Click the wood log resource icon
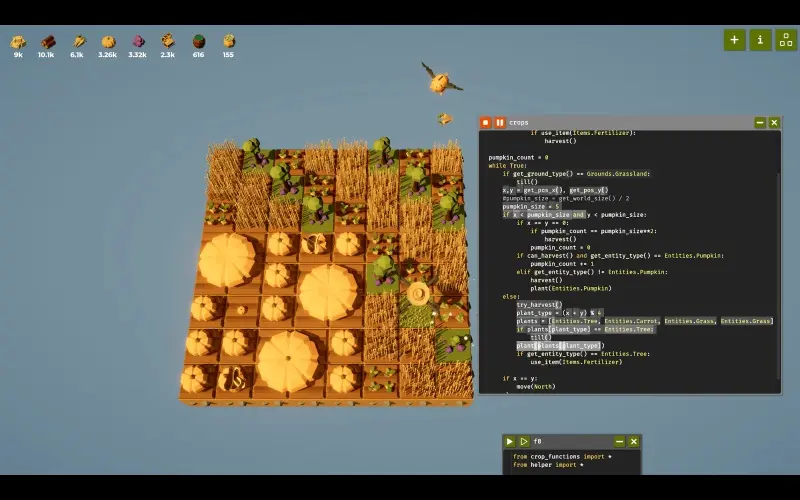800x500 pixels. 47,42
